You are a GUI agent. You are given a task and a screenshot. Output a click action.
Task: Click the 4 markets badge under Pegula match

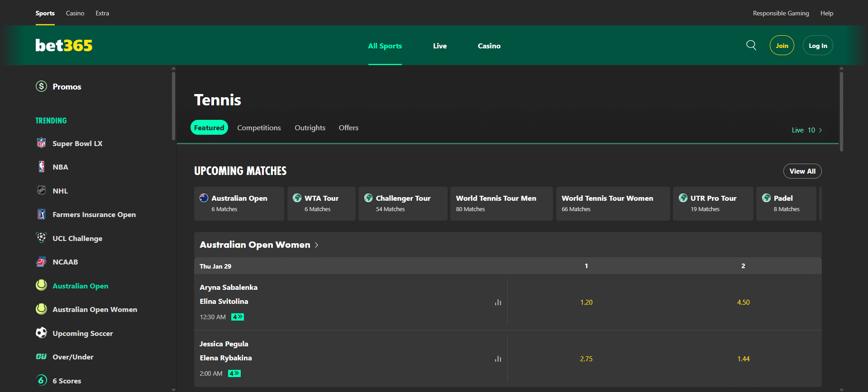[x=234, y=373]
